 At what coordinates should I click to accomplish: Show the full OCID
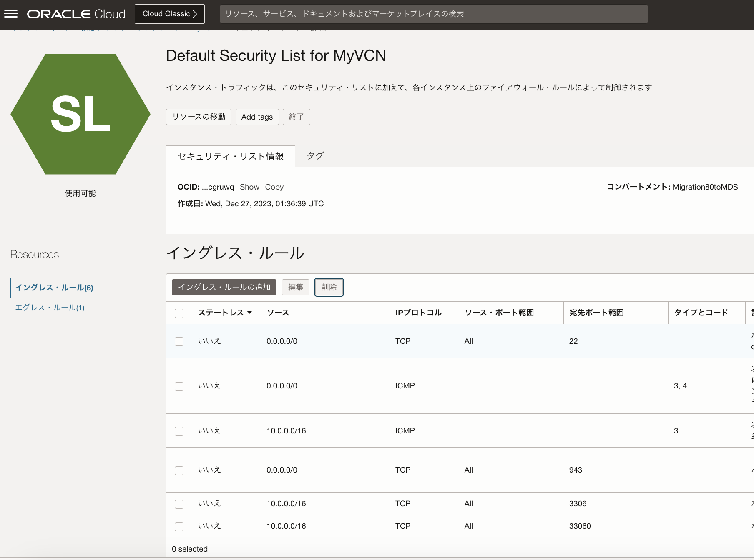249,187
